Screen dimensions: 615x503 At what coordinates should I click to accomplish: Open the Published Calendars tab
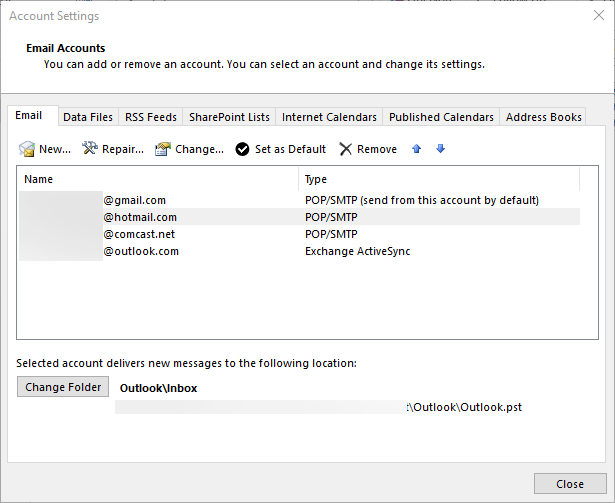tap(441, 117)
